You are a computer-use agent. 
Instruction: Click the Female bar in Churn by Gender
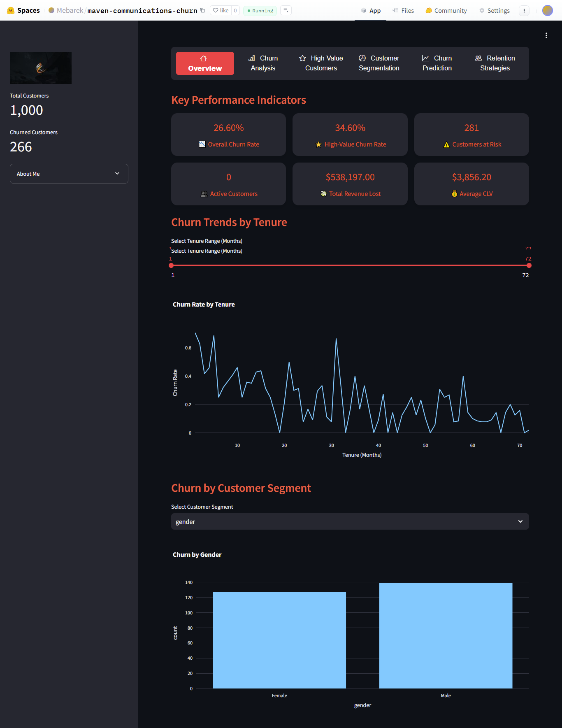[279, 640]
